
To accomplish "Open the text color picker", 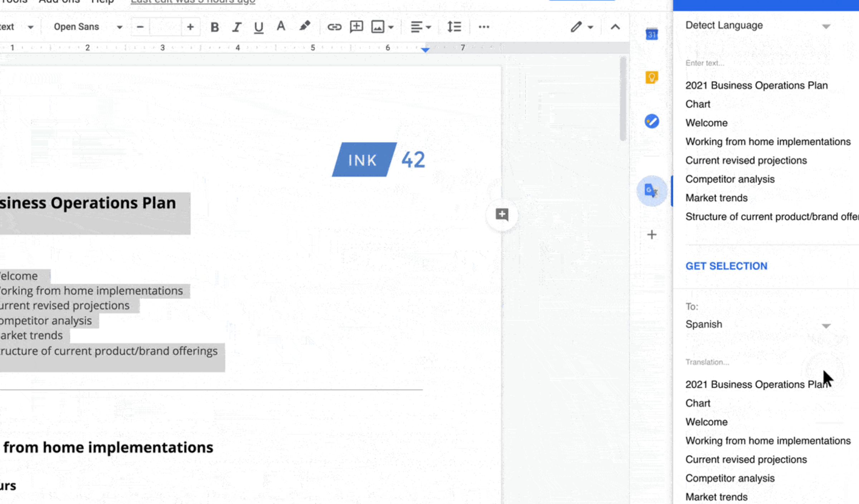I will (x=281, y=26).
